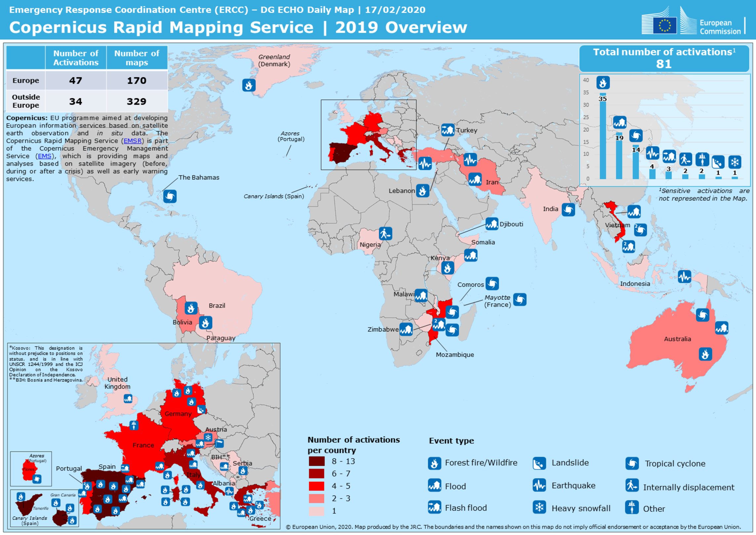Click the Indonesia earthquake icon
This screenshot has height=535, width=756.
pos(684,277)
